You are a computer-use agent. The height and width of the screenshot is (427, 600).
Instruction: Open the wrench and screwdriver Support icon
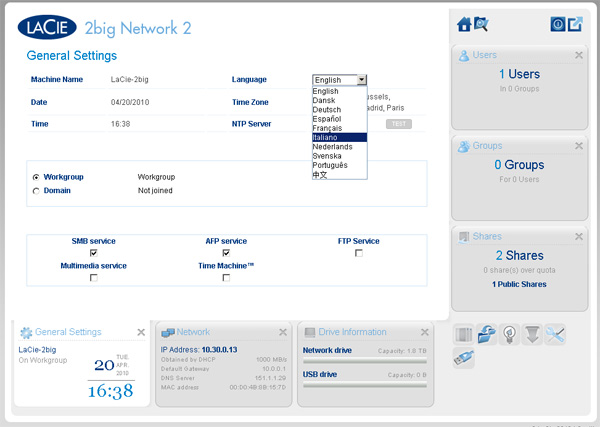coord(555,335)
